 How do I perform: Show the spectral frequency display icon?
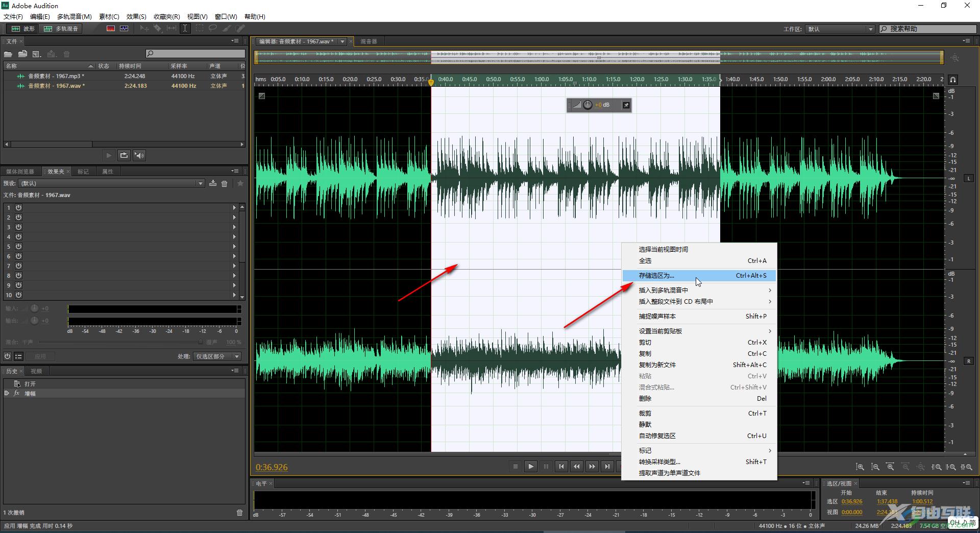pos(111,29)
